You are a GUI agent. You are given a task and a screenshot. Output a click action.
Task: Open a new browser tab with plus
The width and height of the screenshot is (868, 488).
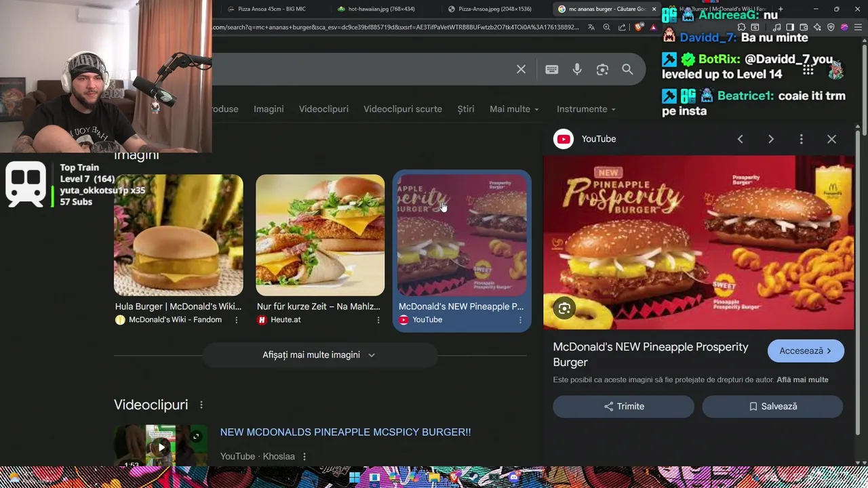tap(781, 9)
